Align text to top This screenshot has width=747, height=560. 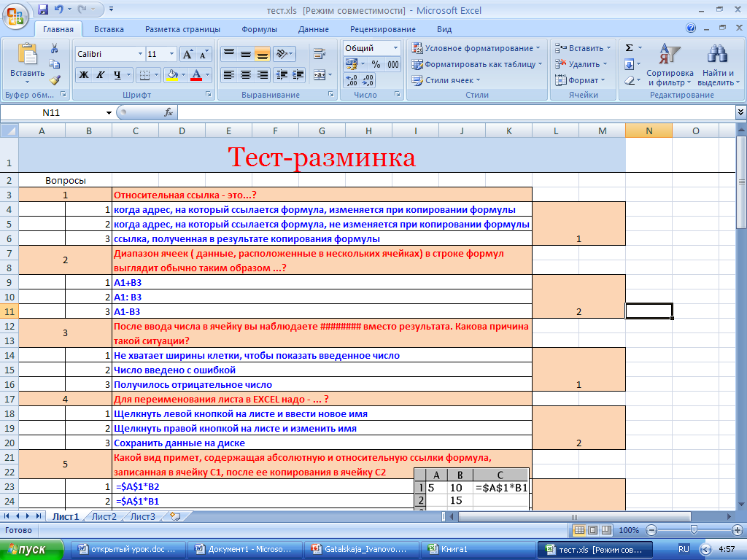[x=229, y=54]
